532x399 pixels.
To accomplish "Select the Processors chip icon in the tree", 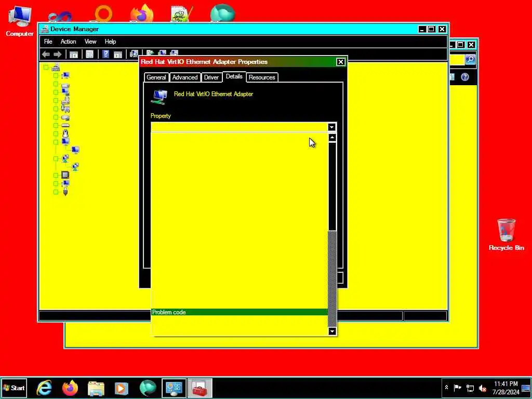I will pos(65,175).
